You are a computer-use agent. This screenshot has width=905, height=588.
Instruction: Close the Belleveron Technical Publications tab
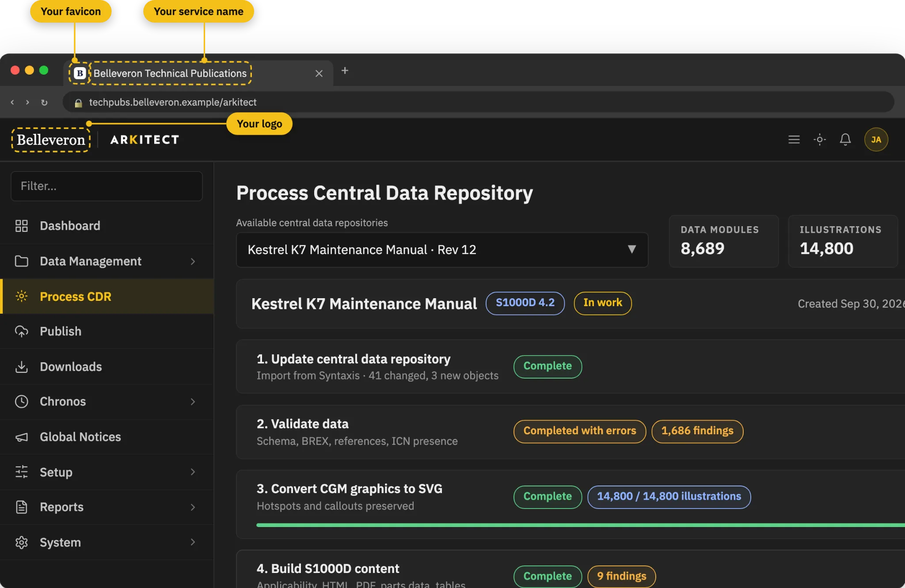pos(319,73)
